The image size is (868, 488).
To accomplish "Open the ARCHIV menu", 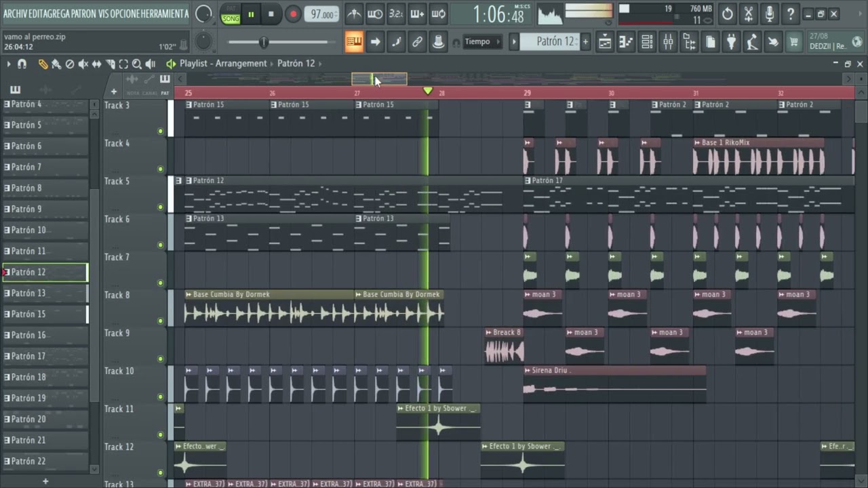I will pos(16,14).
